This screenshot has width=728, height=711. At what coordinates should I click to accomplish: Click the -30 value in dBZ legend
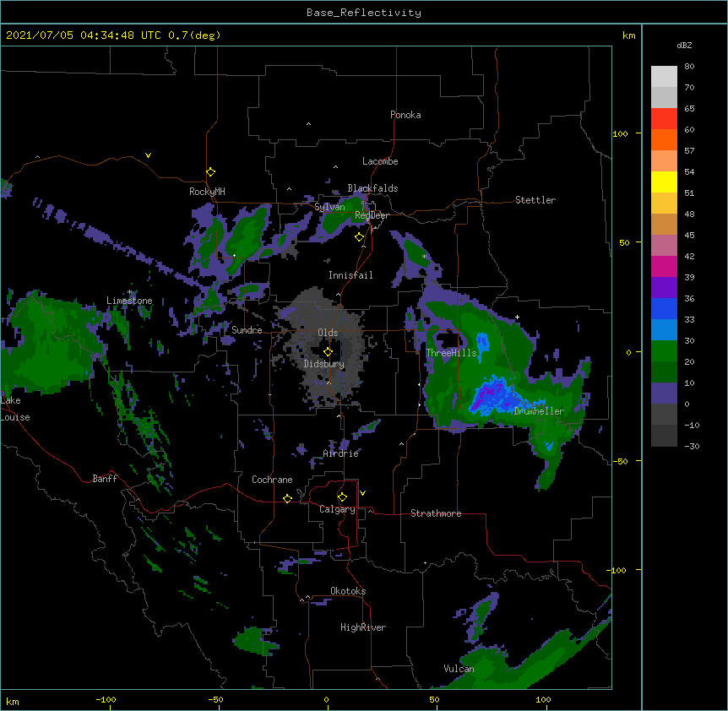pyautogui.click(x=692, y=446)
